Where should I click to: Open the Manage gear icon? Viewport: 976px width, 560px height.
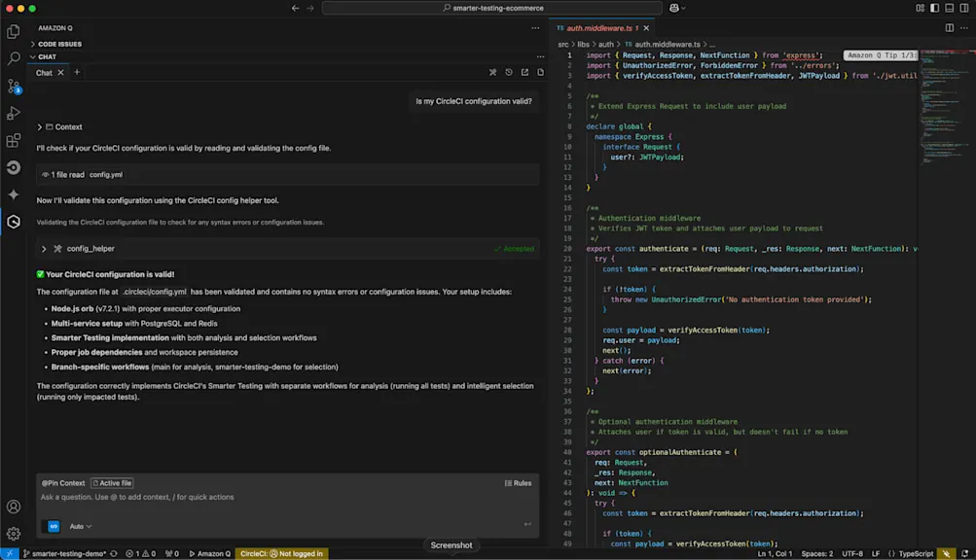[x=13, y=533]
